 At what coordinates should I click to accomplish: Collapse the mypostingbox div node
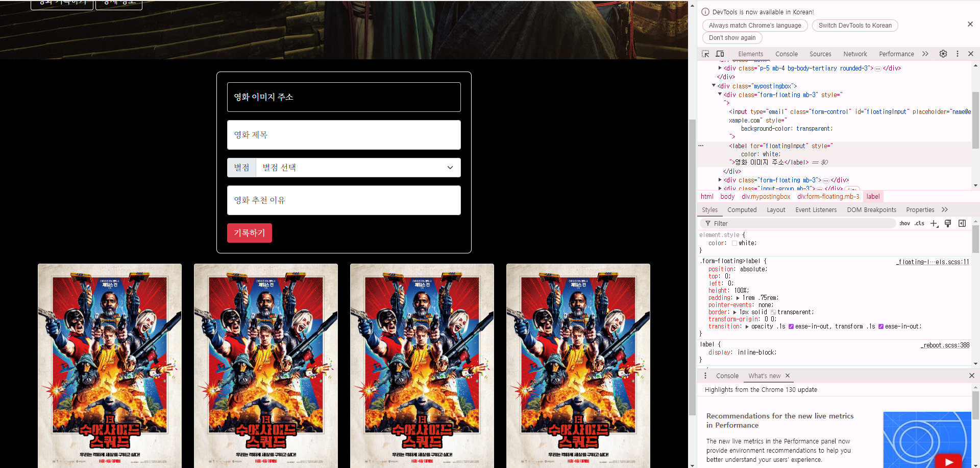(x=714, y=86)
